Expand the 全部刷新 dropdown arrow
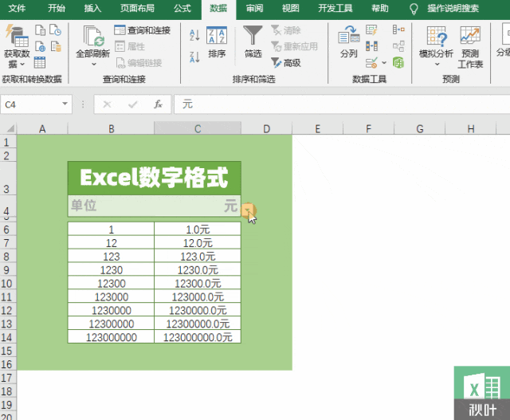Image resolution: width=510 pixels, height=420 pixels. 94,64
